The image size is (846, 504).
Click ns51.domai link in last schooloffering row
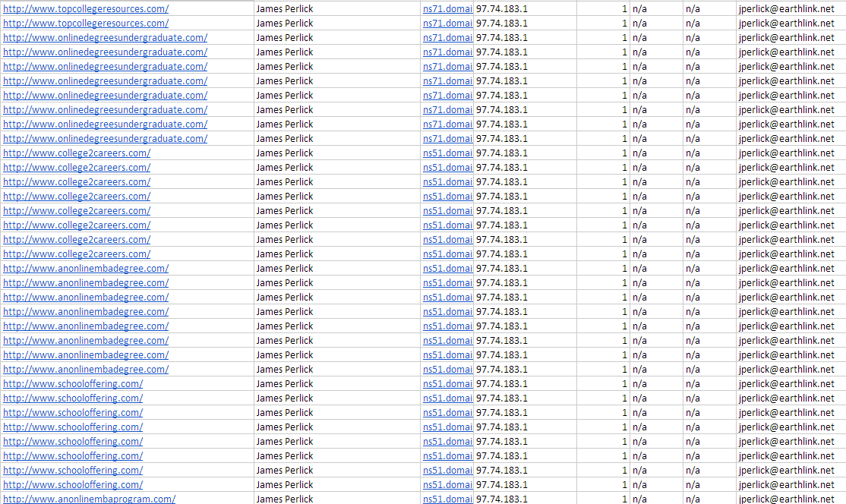pos(447,484)
